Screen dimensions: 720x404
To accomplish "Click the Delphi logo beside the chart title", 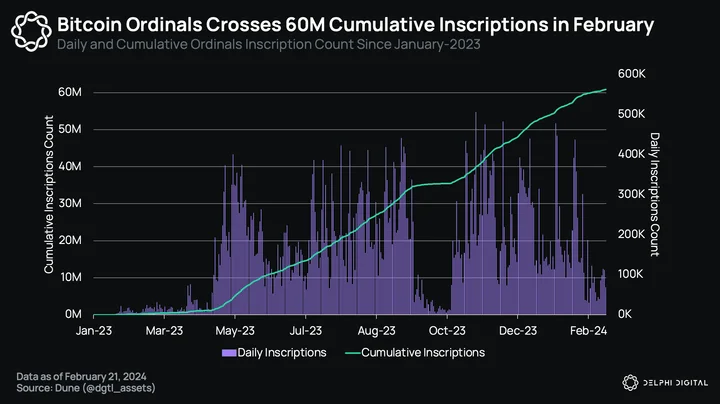I will click(x=31, y=31).
